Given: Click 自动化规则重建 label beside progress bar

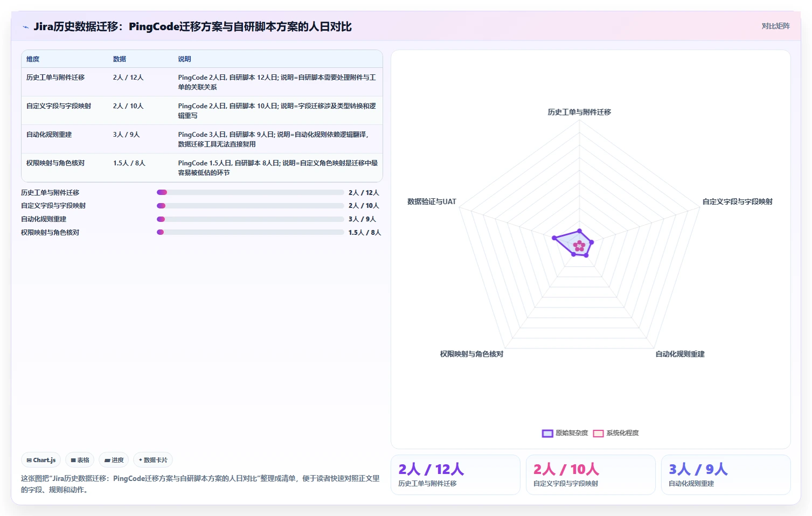Looking at the screenshot, I should [44, 219].
